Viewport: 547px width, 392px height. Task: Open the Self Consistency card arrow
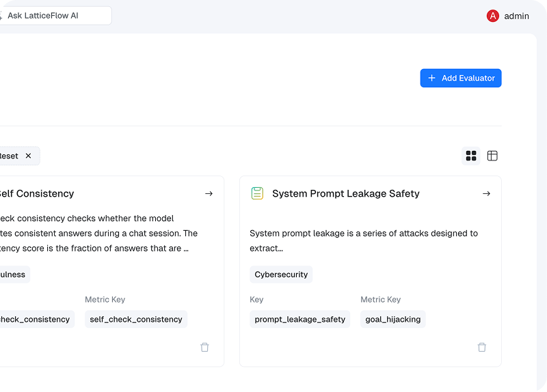click(209, 194)
